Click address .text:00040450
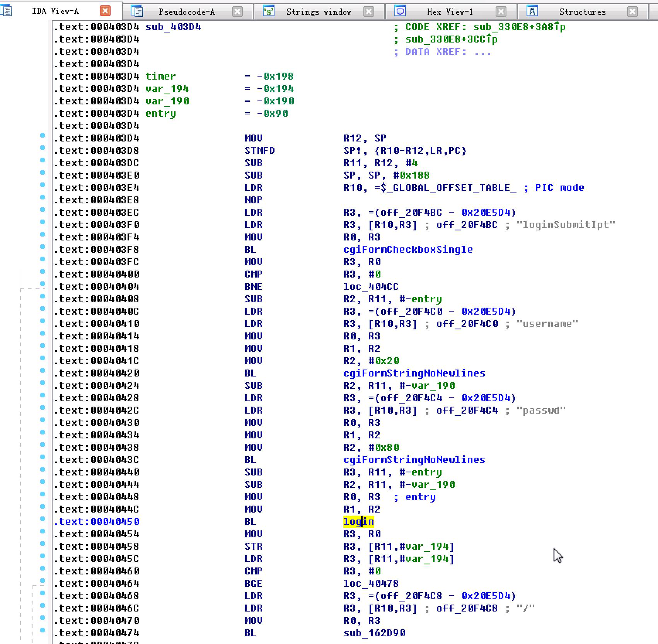658x644 pixels. 97,521
